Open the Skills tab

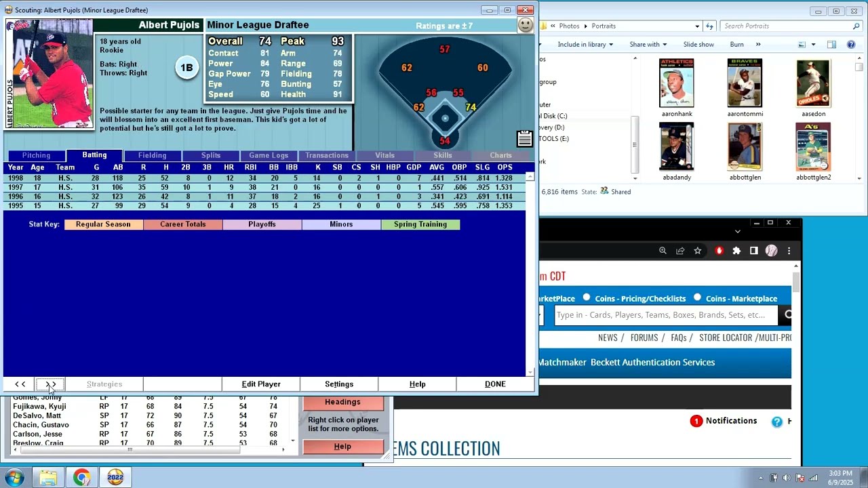(x=443, y=156)
